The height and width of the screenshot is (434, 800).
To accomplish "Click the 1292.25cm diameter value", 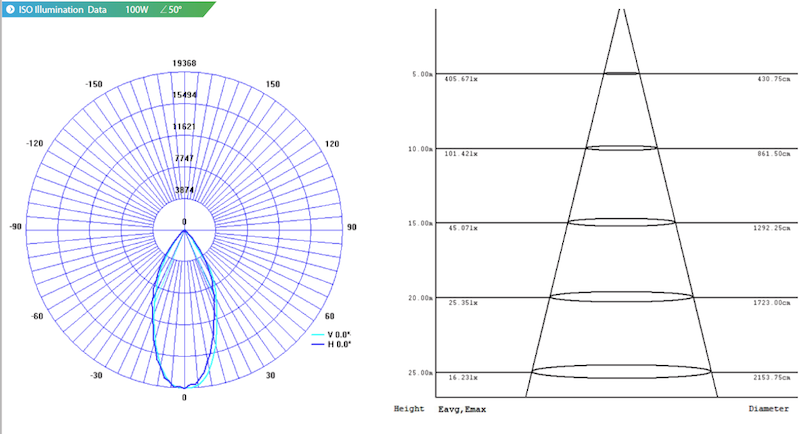I will [x=772, y=228].
